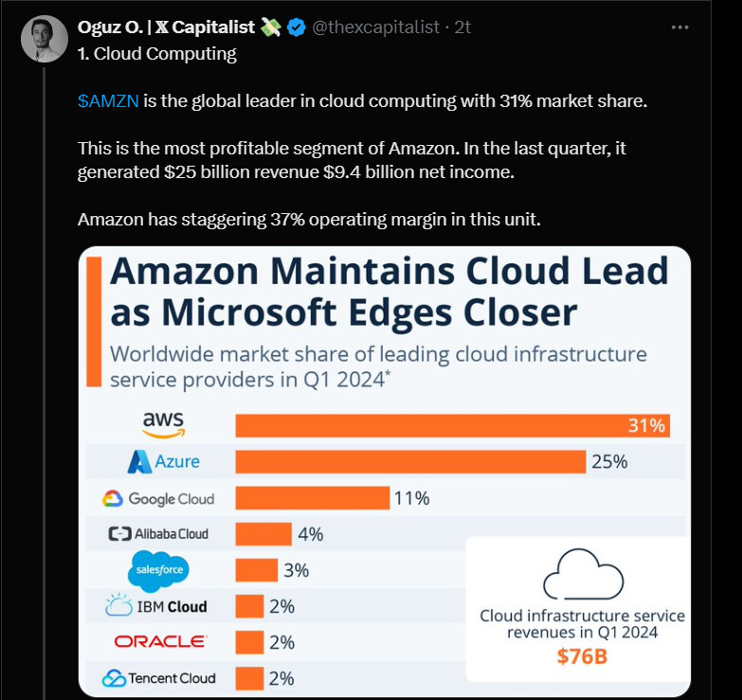Click Oguz O.'s profile avatar
742x700 pixels.
click(x=45, y=39)
